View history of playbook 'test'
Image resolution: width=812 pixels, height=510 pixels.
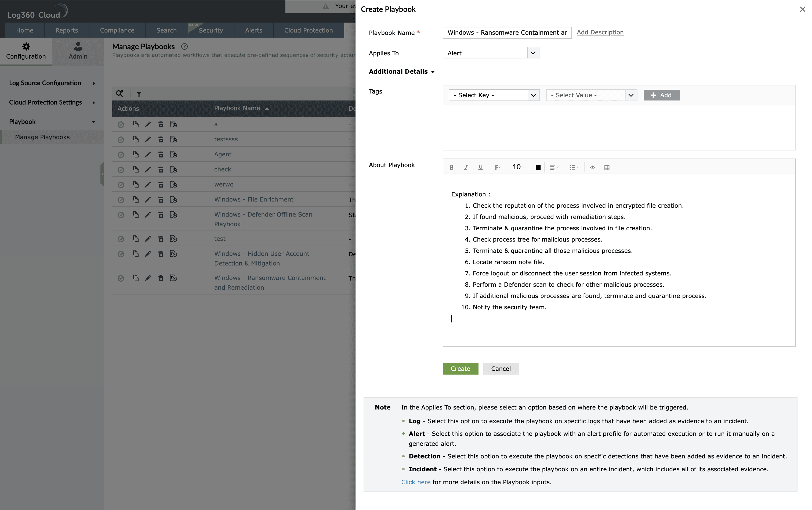pos(173,239)
